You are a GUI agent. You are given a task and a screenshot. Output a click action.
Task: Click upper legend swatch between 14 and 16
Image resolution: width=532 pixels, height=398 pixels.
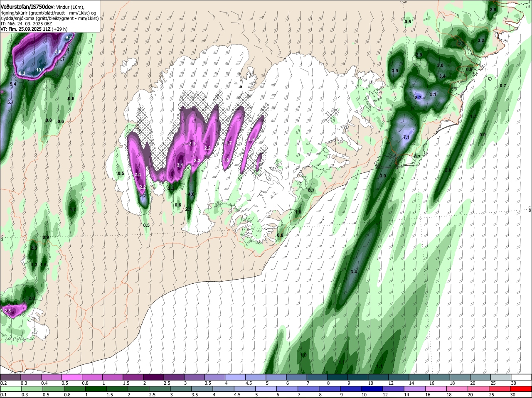(x=419, y=377)
